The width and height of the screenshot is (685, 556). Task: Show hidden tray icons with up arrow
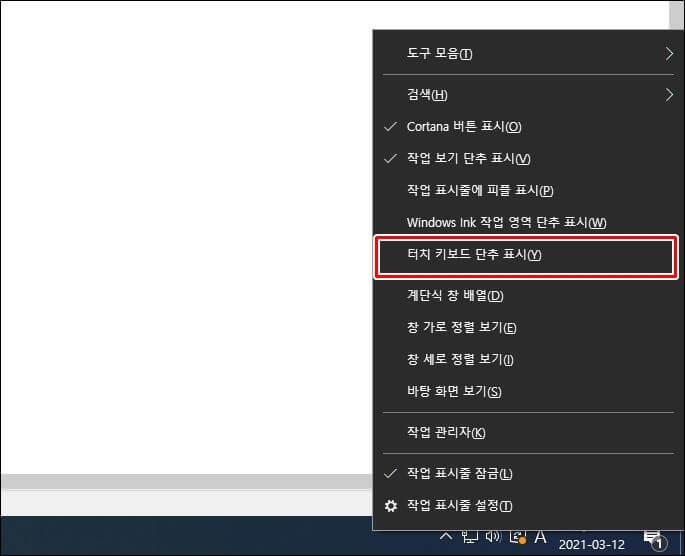pos(446,536)
